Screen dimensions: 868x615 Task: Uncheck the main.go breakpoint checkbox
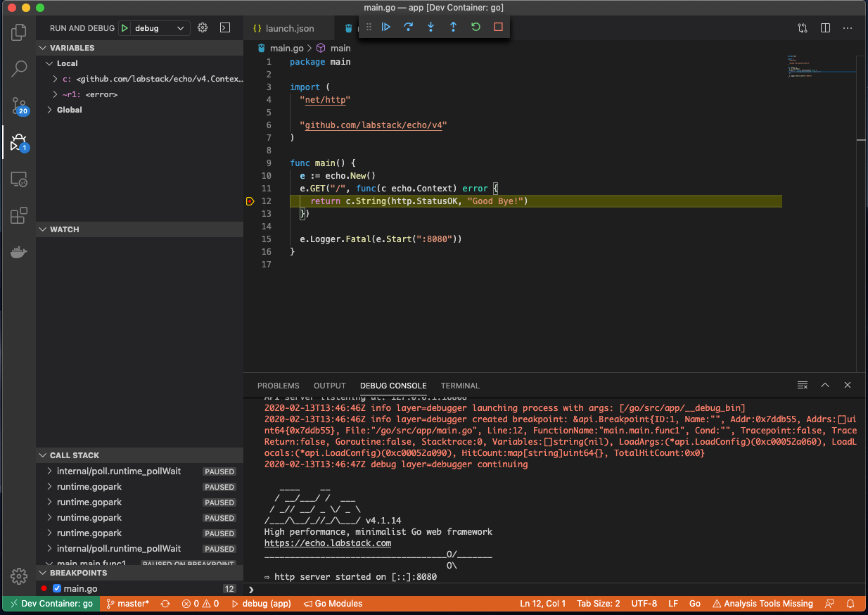(58, 588)
